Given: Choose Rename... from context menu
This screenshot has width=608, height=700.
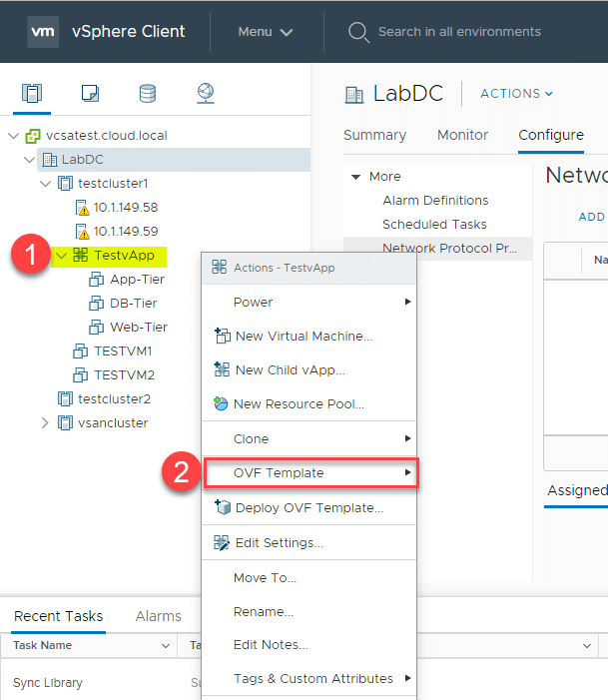Looking at the screenshot, I should [x=308, y=611].
